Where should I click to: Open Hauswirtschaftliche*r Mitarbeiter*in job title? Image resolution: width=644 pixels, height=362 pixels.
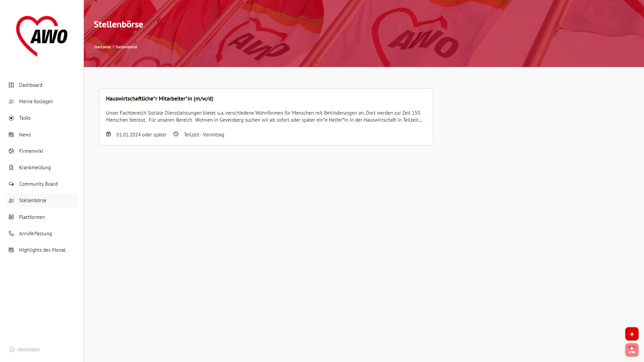pyautogui.click(x=160, y=99)
